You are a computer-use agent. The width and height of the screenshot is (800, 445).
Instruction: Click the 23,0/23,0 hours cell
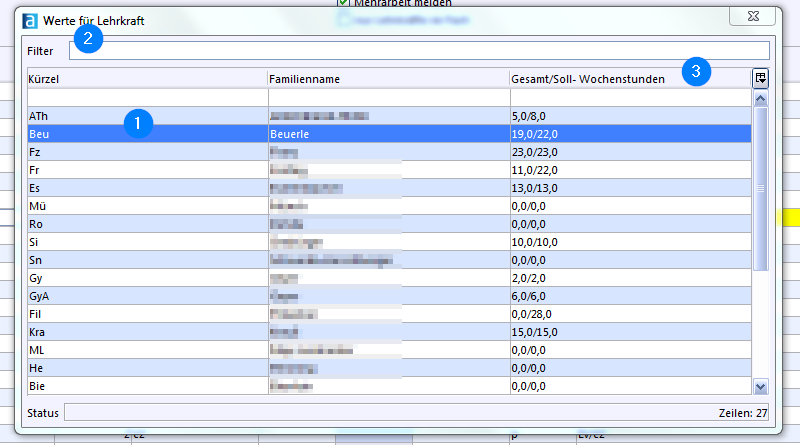pyautogui.click(x=631, y=152)
